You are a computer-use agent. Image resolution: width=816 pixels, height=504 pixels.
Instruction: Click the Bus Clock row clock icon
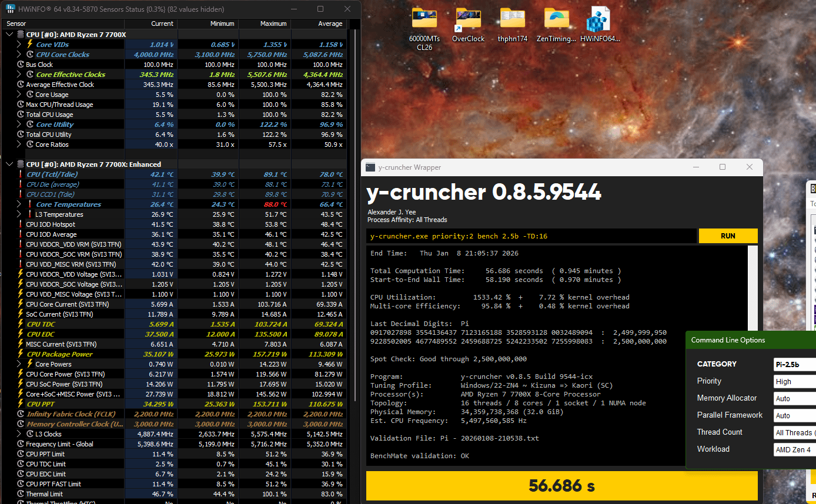click(x=20, y=65)
